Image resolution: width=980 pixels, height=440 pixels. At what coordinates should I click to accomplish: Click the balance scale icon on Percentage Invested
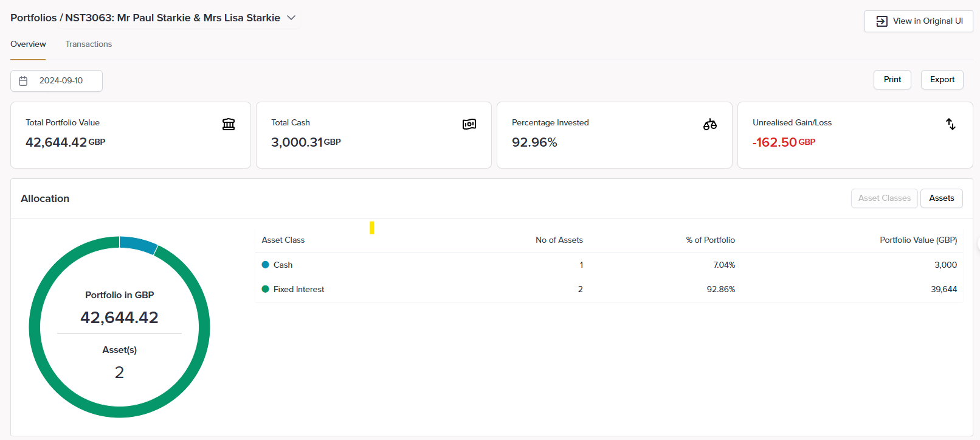[x=710, y=124]
